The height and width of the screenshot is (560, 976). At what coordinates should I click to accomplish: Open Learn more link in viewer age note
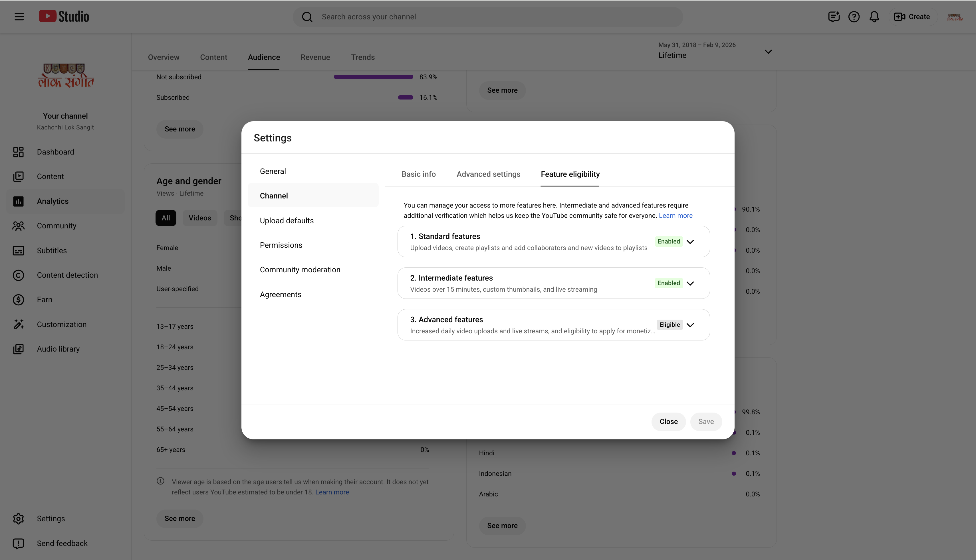coord(332,492)
